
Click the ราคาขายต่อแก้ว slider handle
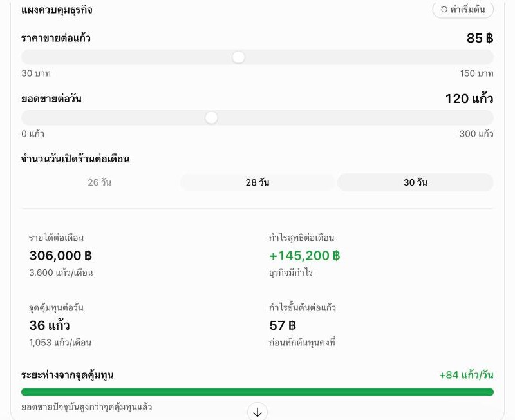(x=238, y=57)
